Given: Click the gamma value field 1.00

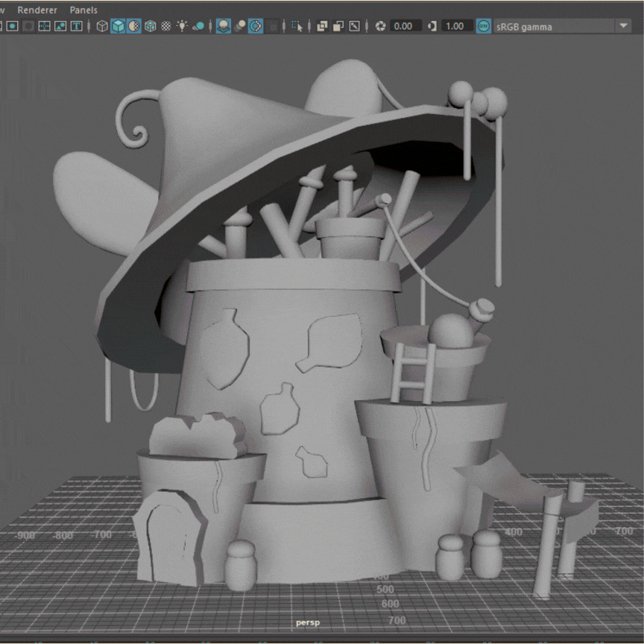Looking at the screenshot, I should 454,26.
